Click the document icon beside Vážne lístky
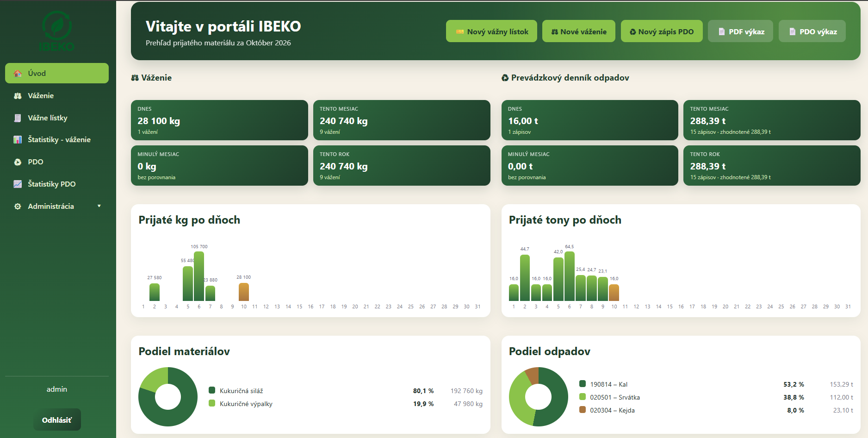Viewport: 868px width, 438px height. [x=18, y=118]
